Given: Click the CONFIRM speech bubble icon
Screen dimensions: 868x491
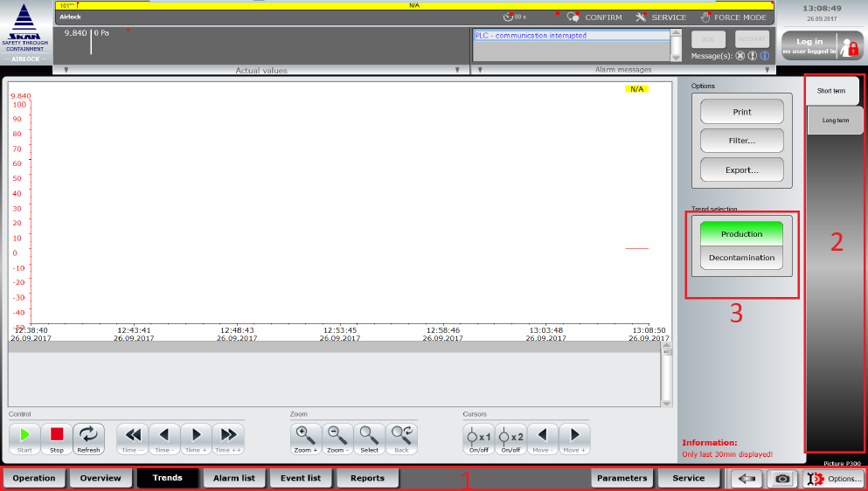Looking at the screenshot, I should [573, 17].
